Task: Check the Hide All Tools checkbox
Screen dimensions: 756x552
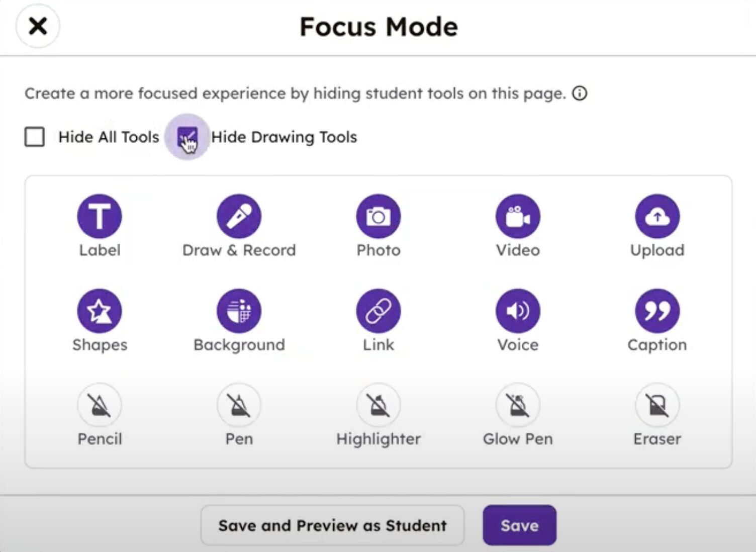Action: pyautogui.click(x=34, y=137)
